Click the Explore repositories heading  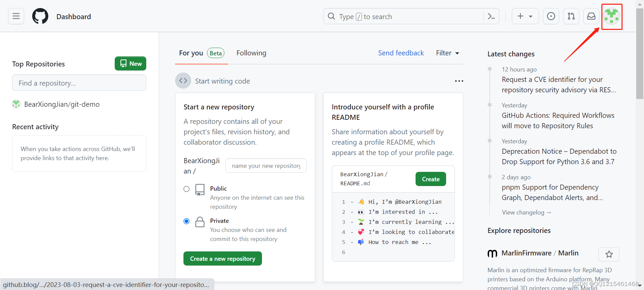point(519,231)
